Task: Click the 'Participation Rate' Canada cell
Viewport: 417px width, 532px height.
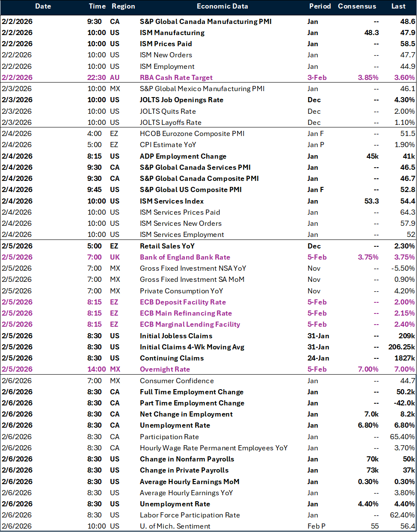Action: 169,437
